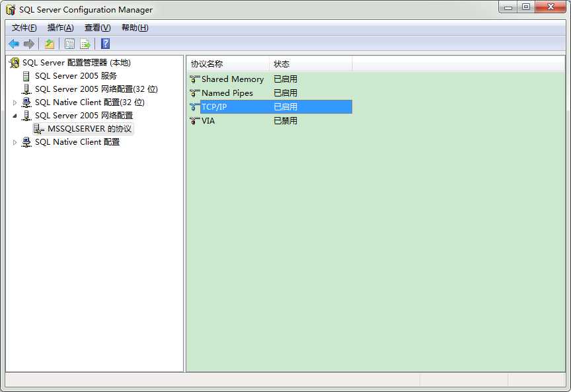Click the Export list toolbar icon

(85, 44)
